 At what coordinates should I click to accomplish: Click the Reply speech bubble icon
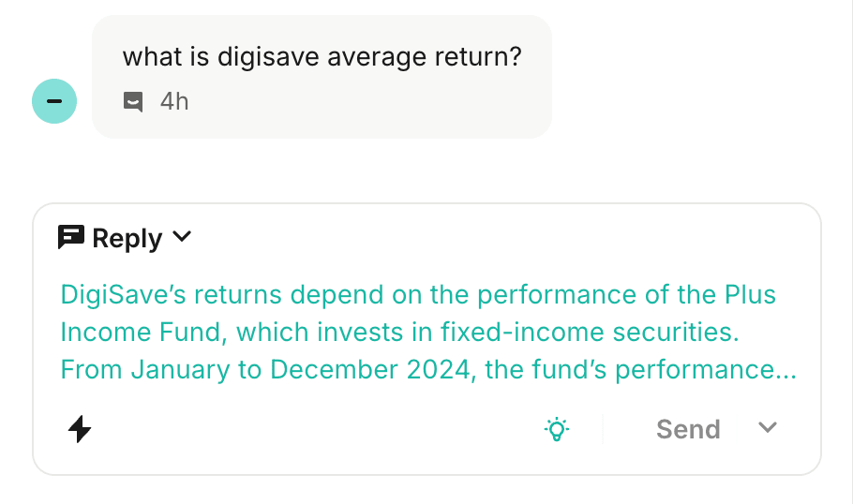point(71,238)
